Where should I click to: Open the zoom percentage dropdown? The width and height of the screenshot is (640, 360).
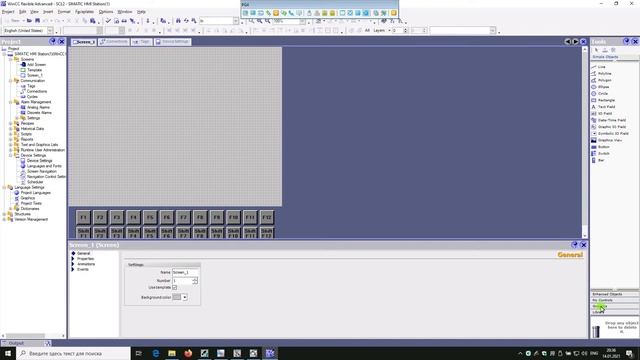302,20
